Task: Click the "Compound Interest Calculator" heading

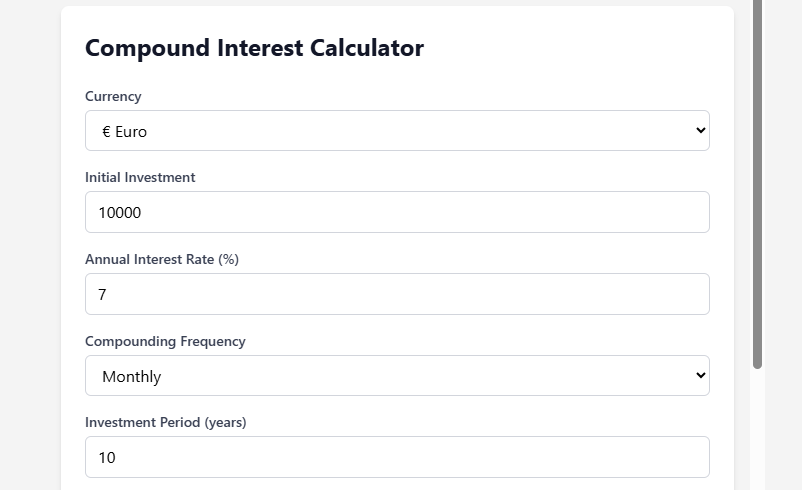Action: [254, 48]
